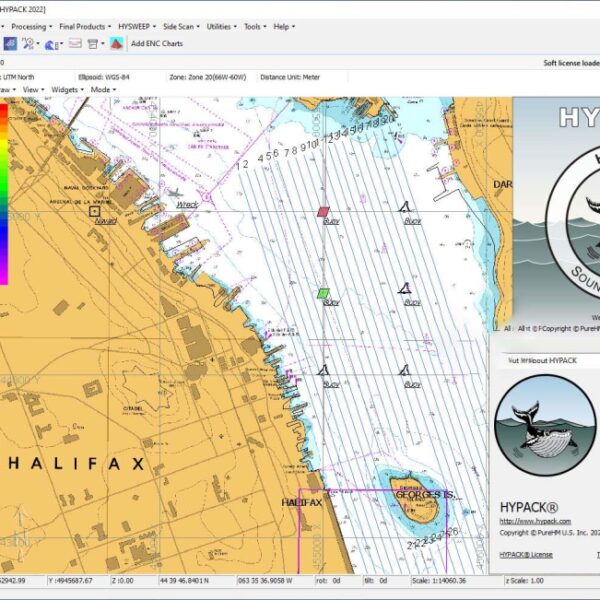Image resolution: width=600 pixels, height=600 pixels.
Task: Click the red buoy marker on the chart
Action: click(322, 212)
